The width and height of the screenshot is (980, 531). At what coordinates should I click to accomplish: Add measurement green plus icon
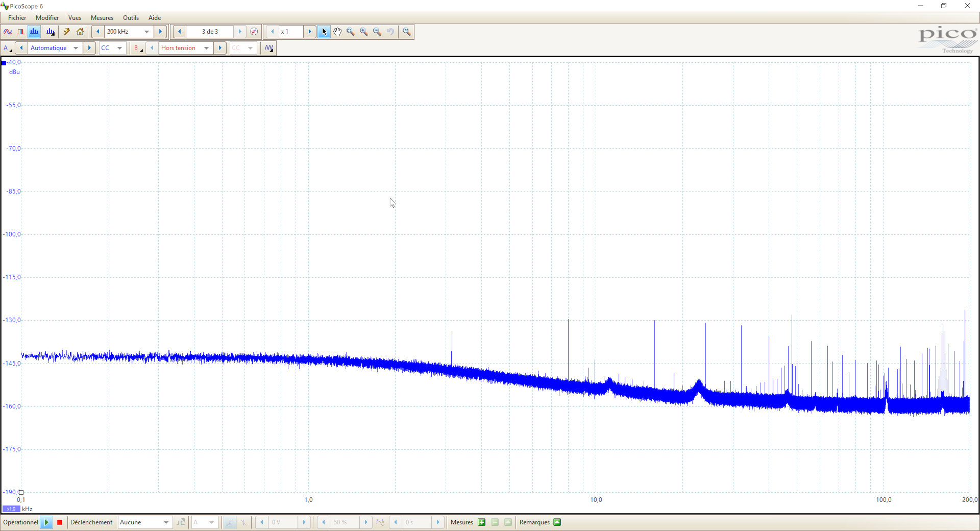tap(482, 522)
